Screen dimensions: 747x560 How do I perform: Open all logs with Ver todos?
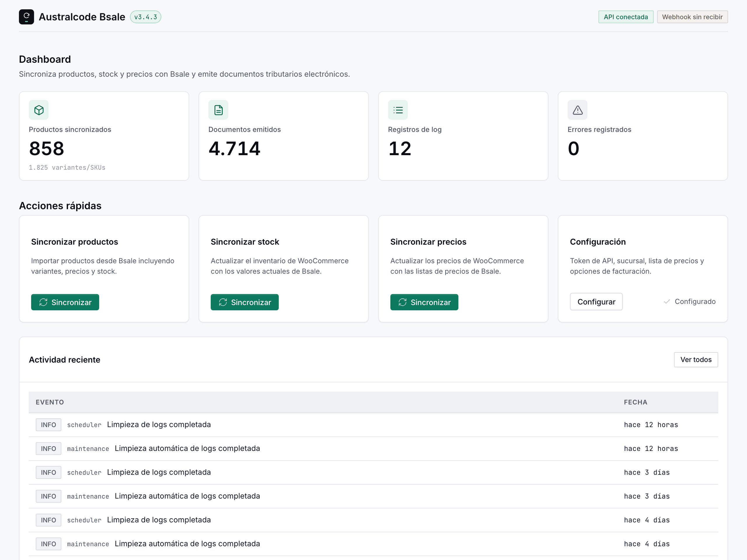[x=696, y=360]
